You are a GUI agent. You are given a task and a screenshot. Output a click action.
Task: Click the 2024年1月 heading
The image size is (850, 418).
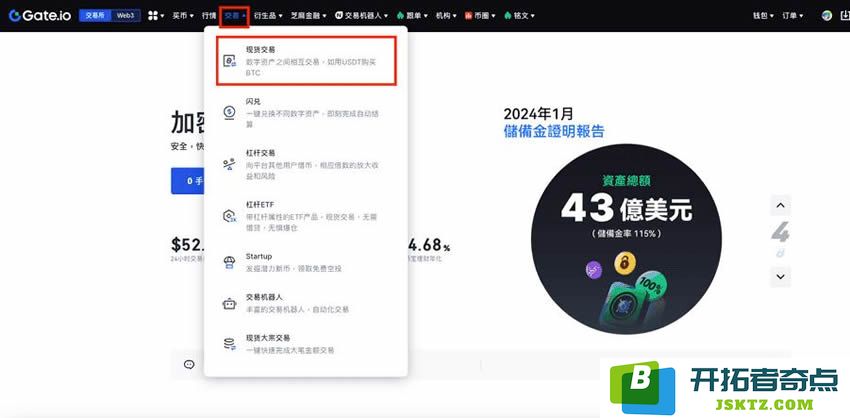pyautogui.click(x=538, y=114)
